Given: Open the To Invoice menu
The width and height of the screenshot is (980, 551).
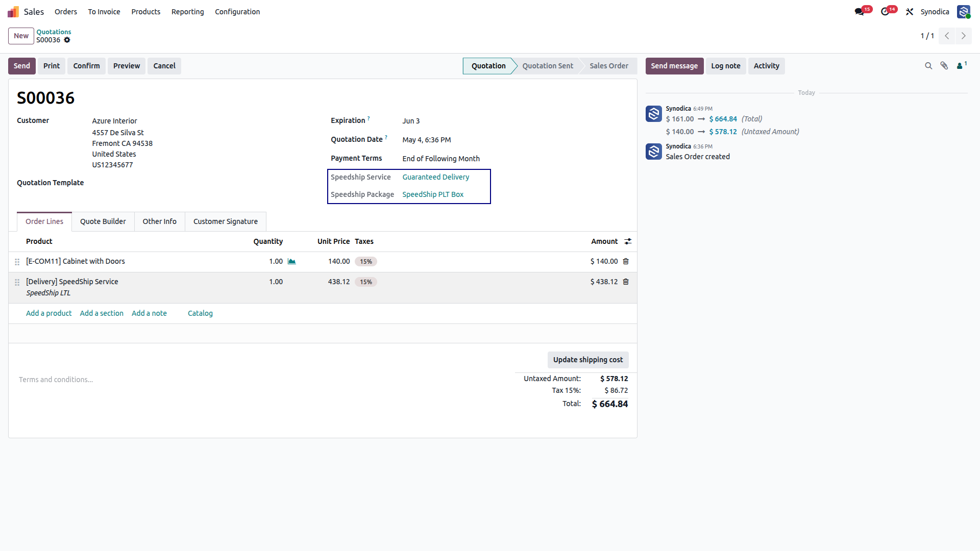Looking at the screenshot, I should (104, 12).
